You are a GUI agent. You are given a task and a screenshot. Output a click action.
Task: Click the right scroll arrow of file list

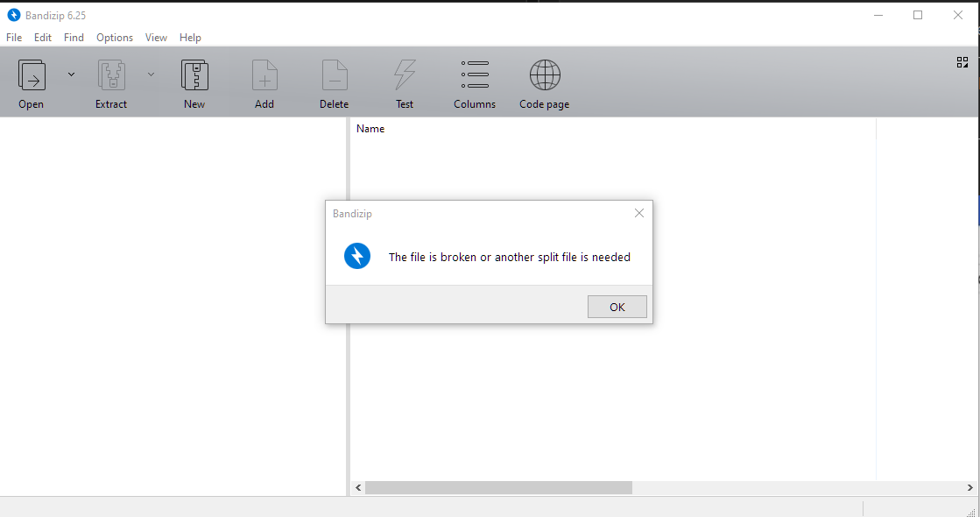[x=970, y=487]
